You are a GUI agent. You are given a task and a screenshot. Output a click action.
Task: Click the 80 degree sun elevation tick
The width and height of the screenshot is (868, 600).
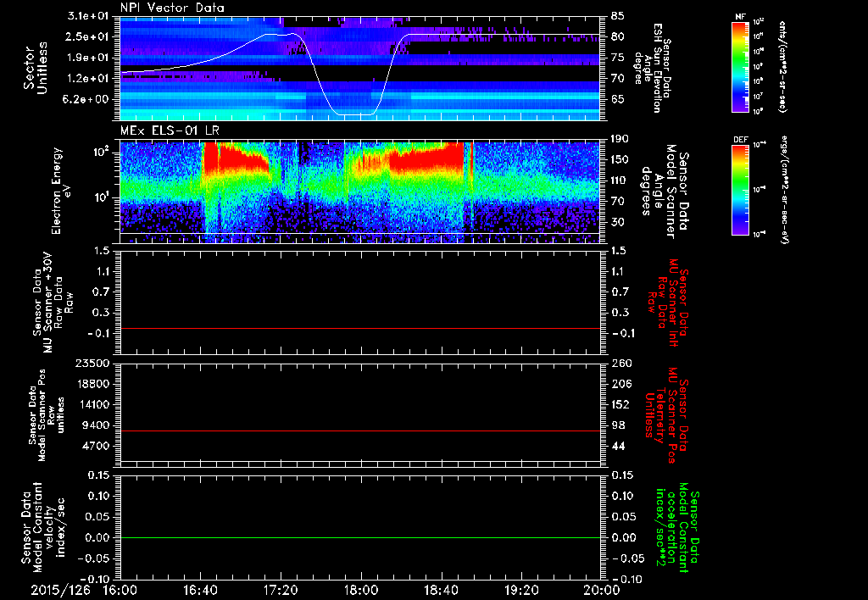click(618, 36)
